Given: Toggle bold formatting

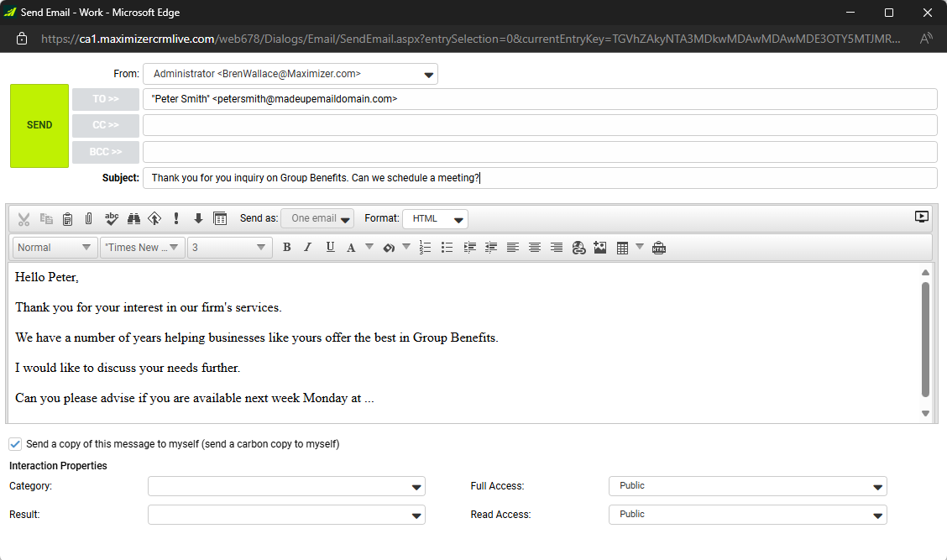Looking at the screenshot, I should [x=287, y=247].
